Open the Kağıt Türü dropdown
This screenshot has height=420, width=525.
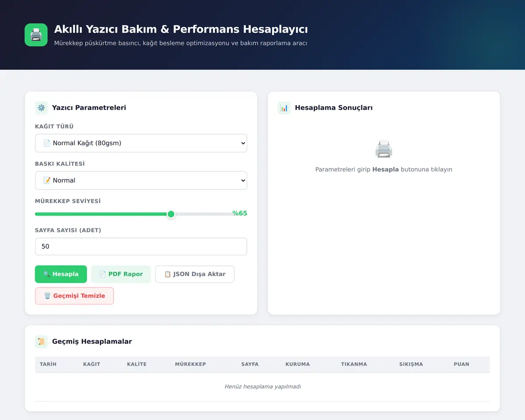pos(141,143)
